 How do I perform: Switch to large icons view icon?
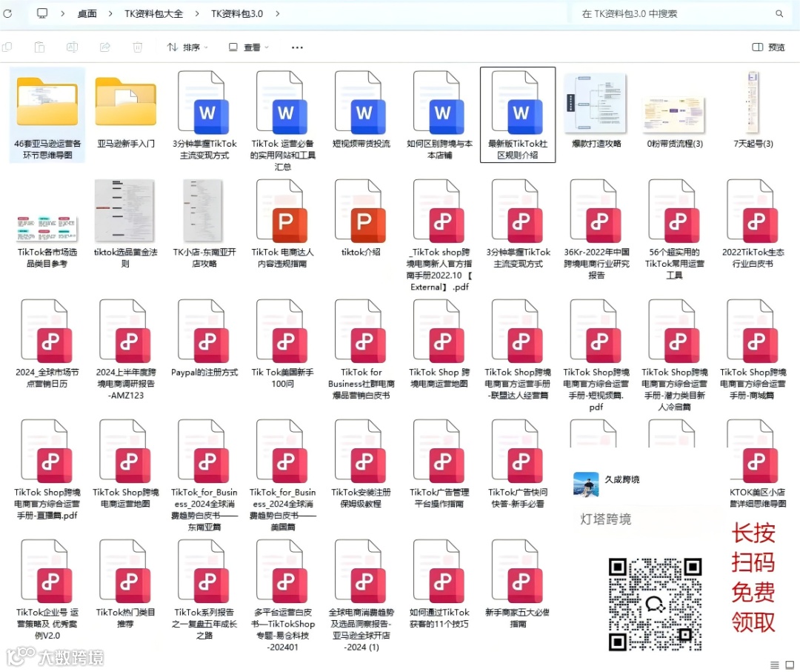[x=790, y=665]
